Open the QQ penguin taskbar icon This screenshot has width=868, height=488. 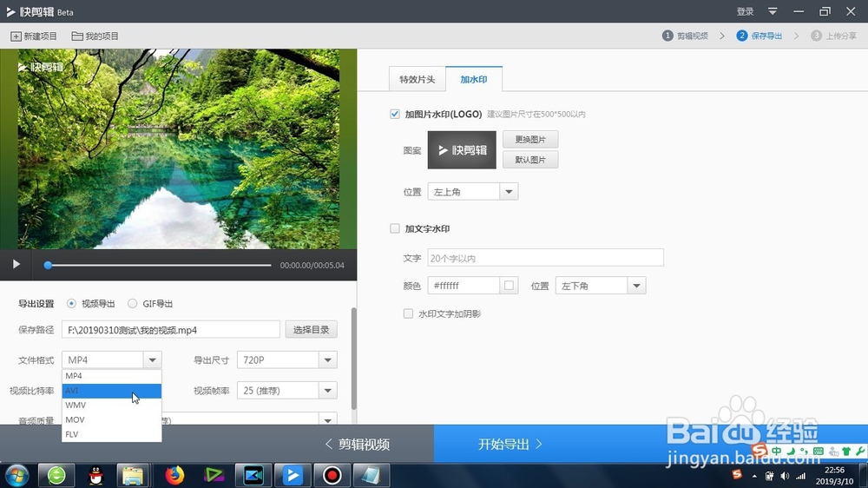(95, 475)
